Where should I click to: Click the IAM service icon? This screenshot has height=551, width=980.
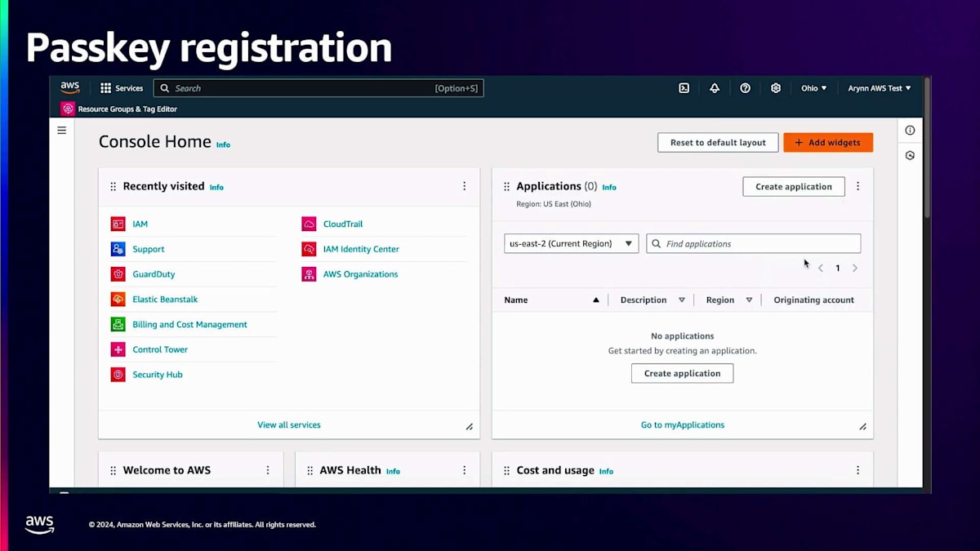click(x=118, y=224)
